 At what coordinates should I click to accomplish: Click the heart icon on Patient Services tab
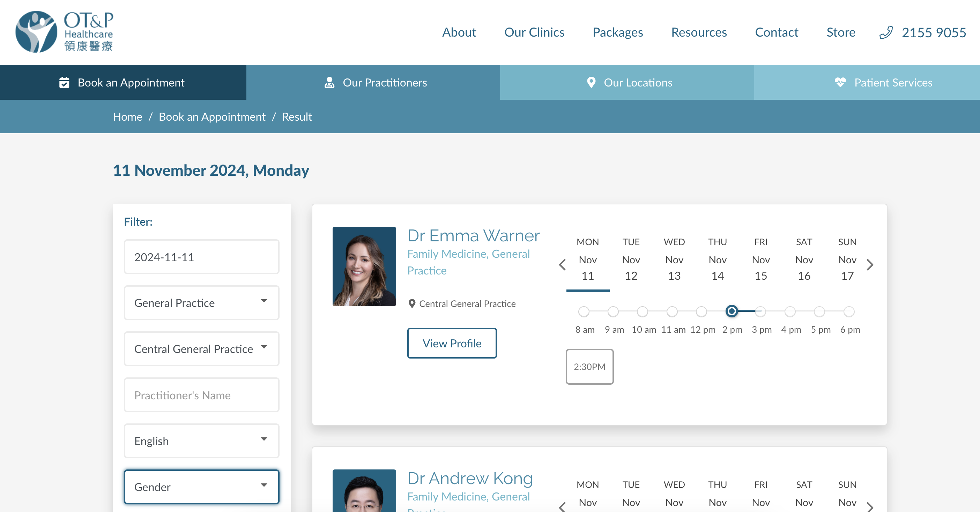click(840, 82)
